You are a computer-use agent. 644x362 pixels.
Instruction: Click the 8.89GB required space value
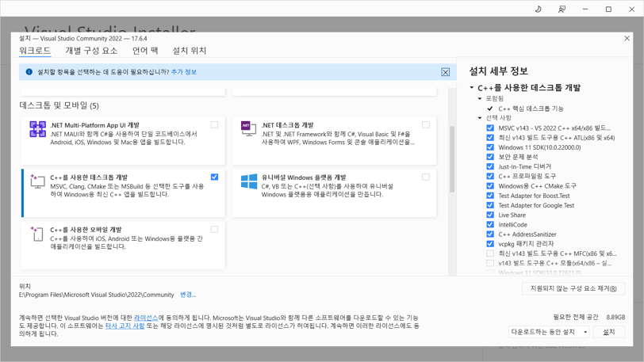click(615, 318)
